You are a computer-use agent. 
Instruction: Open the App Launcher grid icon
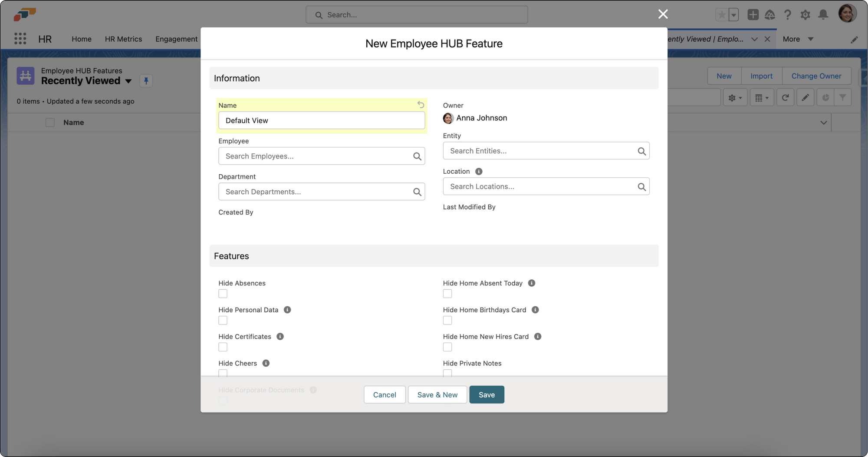pos(20,38)
